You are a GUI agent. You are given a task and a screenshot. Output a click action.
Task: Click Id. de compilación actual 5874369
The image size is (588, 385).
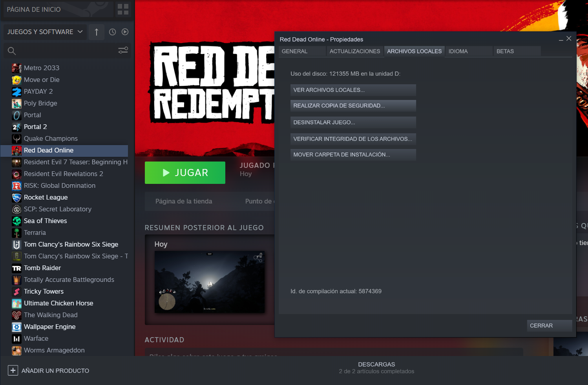coord(336,291)
